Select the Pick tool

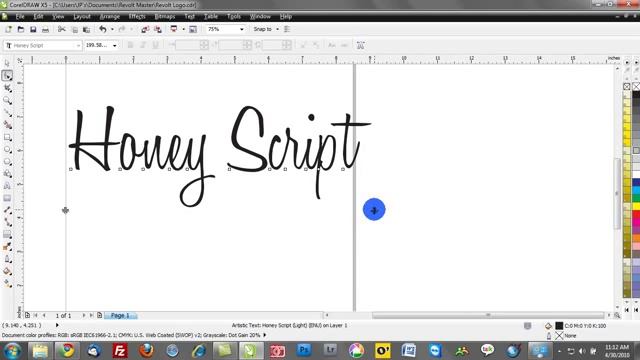[7, 63]
